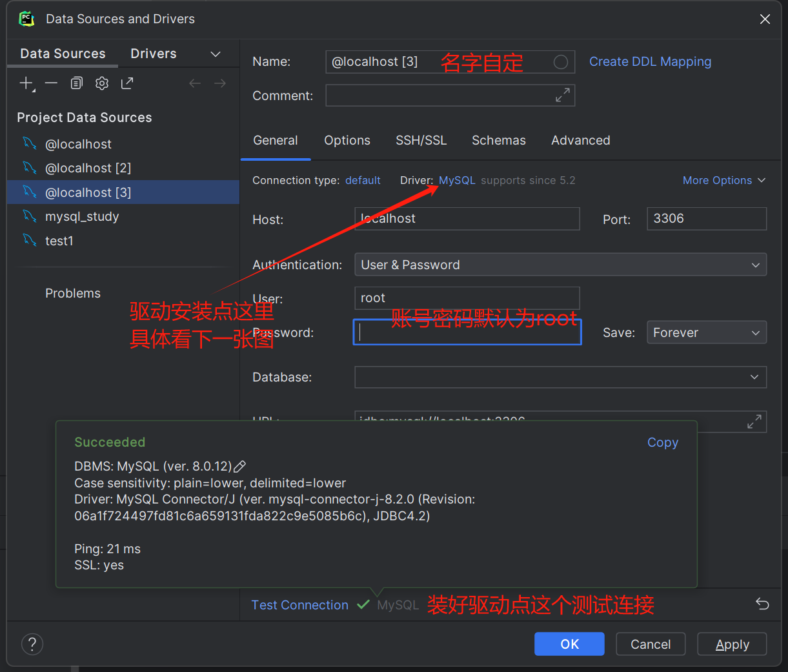Change the connection type default link
The width and height of the screenshot is (788, 672).
363,181
